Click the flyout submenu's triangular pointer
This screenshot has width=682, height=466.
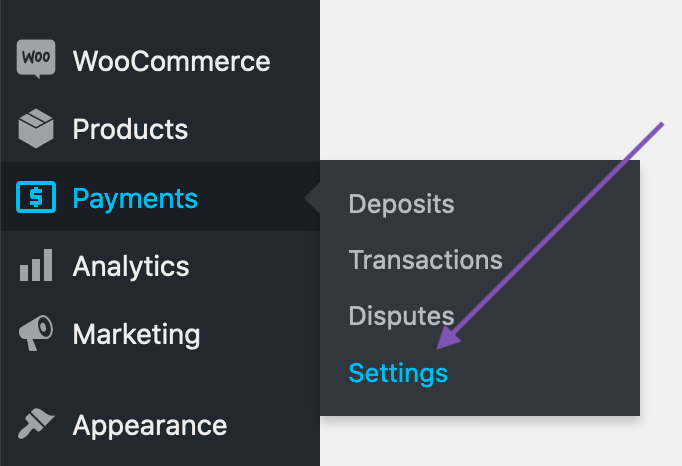point(313,198)
